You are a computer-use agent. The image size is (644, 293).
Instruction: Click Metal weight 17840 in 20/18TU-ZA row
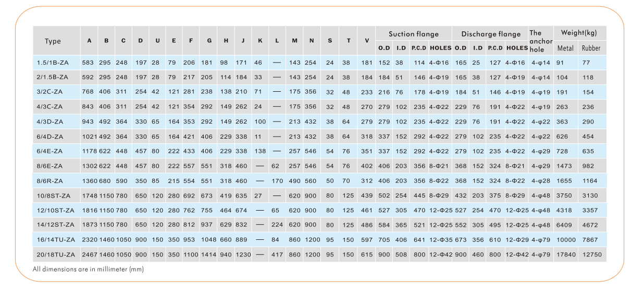tap(566, 255)
